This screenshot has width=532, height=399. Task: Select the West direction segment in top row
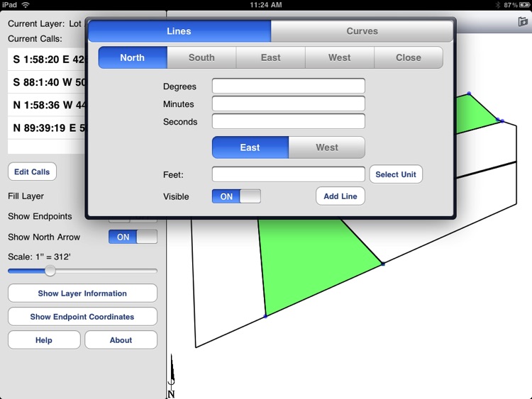[x=340, y=57]
